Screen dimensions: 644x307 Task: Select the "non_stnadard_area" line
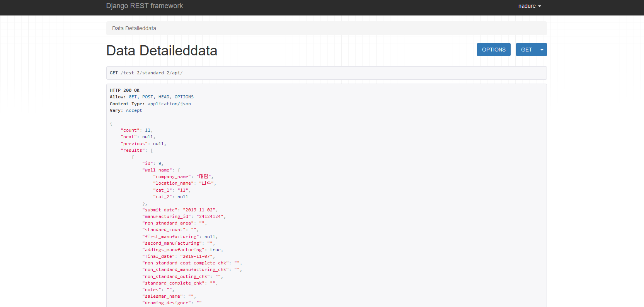click(174, 223)
